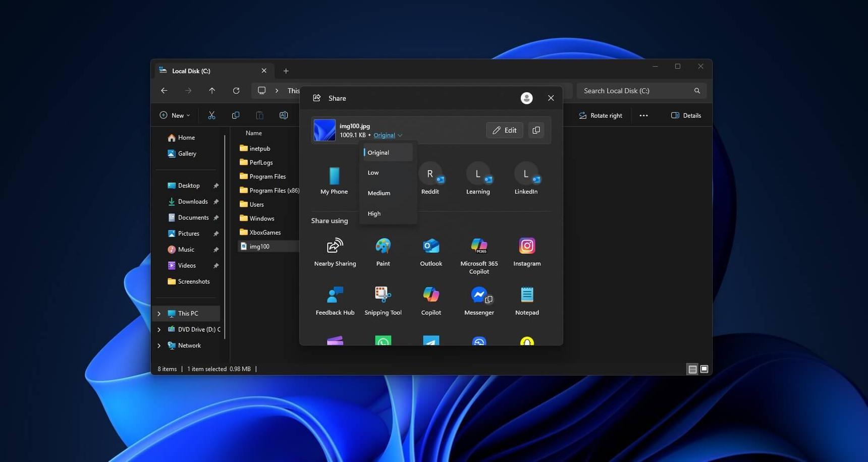
Task: Share the photo to Snipping Tool
Action: tap(383, 300)
